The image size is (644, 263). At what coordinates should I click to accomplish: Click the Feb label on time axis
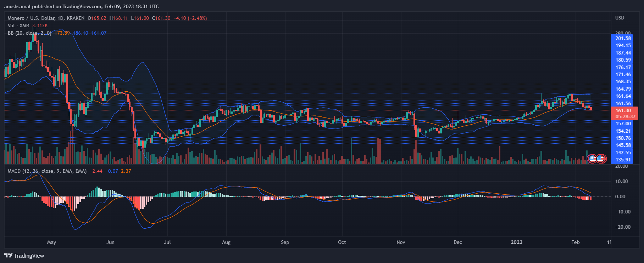point(575,242)
